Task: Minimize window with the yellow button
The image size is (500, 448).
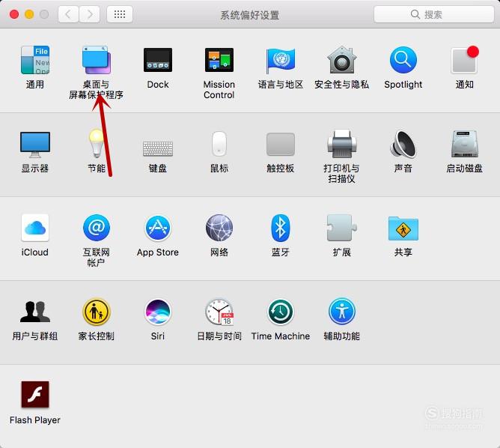Action: [29, 14]
